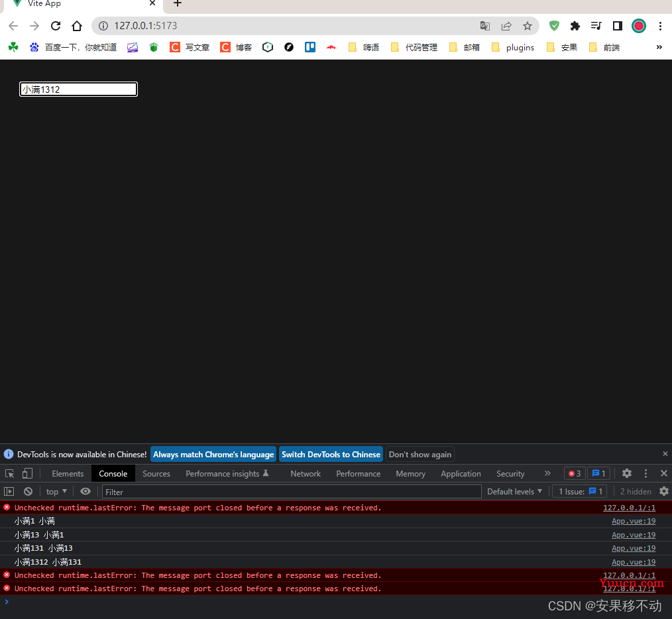Clear the console

(28, 491)
